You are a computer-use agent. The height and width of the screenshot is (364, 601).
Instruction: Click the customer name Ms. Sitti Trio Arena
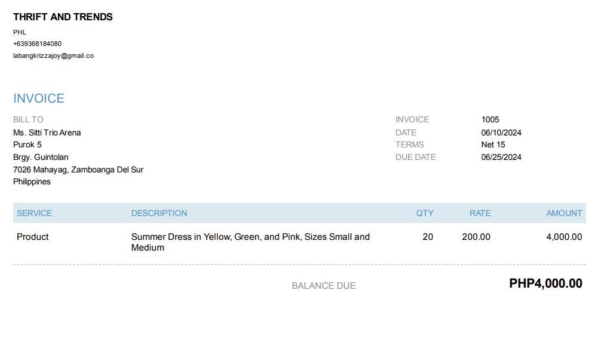tap(47, 132)
